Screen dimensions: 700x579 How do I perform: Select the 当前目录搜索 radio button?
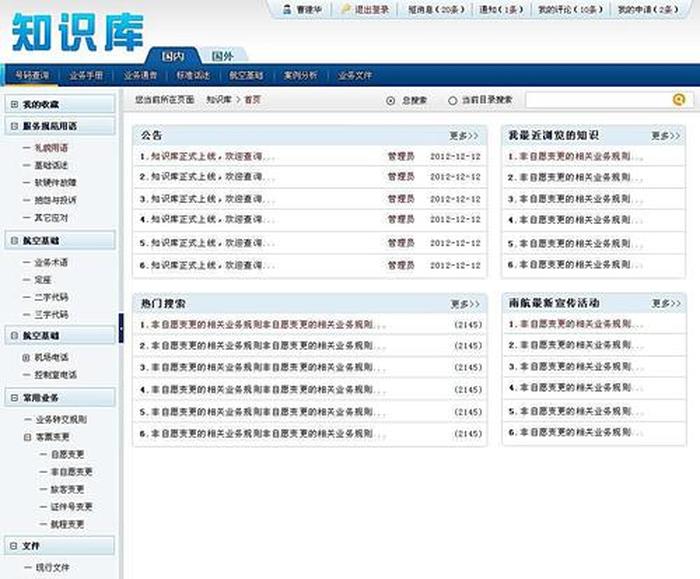pyautogui.click(x=452, y=100)
